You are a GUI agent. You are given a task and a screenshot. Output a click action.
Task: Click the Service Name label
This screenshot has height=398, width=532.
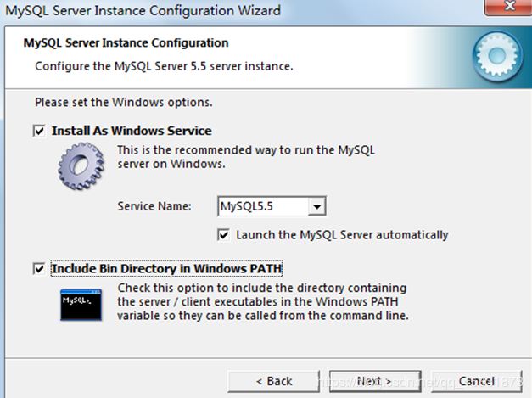154,206
